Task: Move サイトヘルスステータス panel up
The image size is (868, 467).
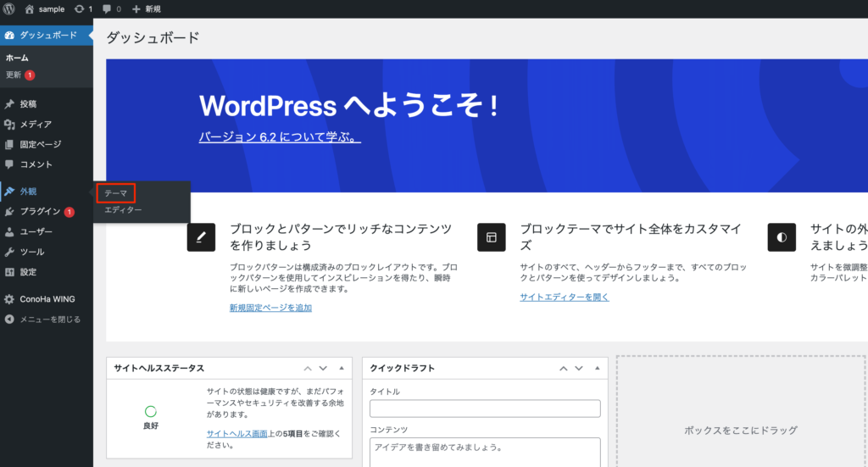Action: [x=308, y=369]
